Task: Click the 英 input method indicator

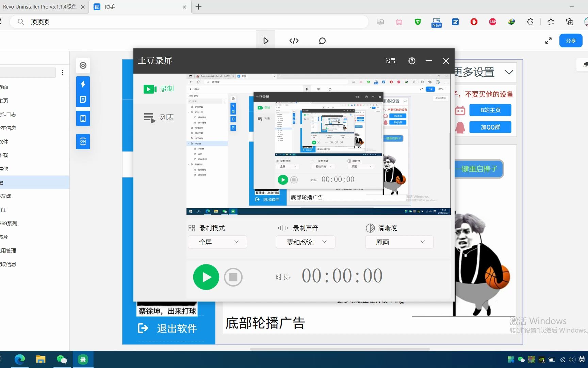Action: click(582, 359)
